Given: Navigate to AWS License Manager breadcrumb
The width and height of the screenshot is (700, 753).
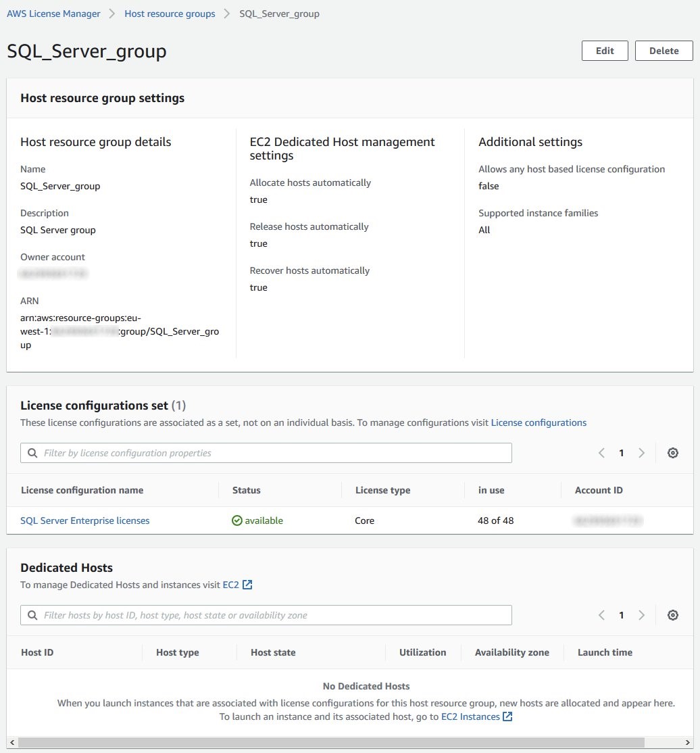Looking at the screenshot, I should [54, 14].
